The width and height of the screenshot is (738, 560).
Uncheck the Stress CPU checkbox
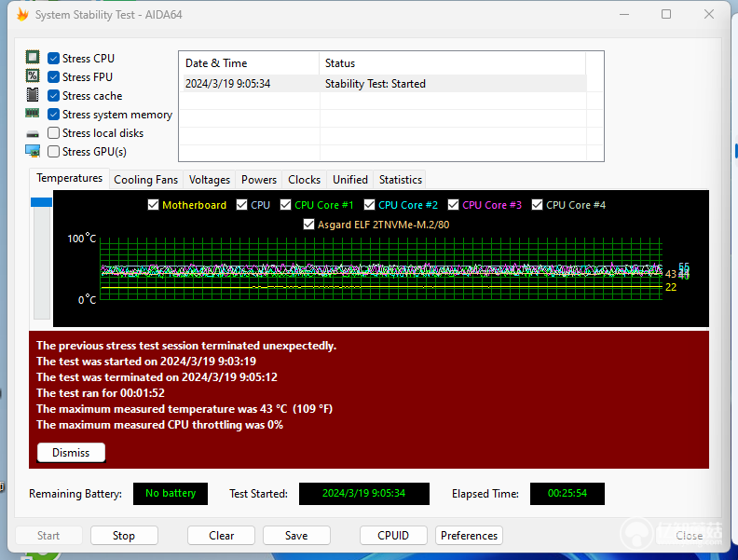click(x=54, y=59)
